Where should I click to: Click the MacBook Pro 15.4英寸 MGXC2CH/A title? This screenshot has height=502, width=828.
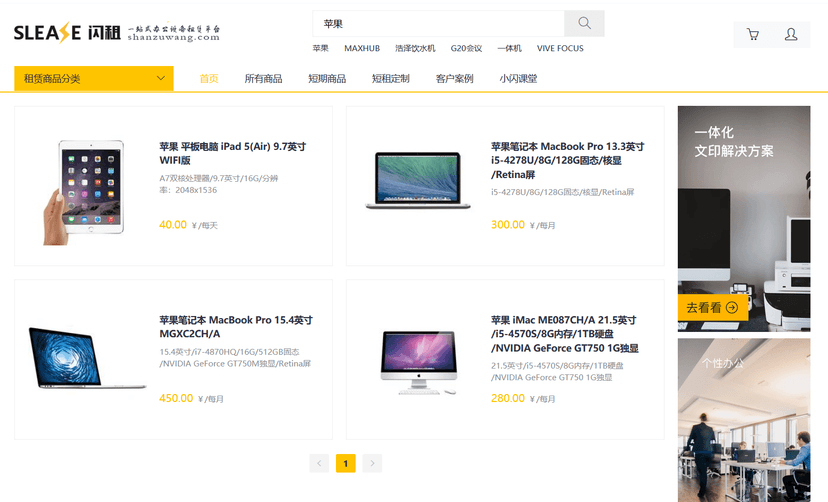[236, 327]
